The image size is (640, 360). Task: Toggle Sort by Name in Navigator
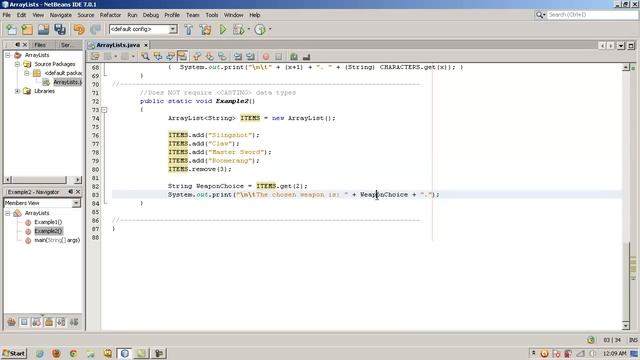[x=61, y=322]
